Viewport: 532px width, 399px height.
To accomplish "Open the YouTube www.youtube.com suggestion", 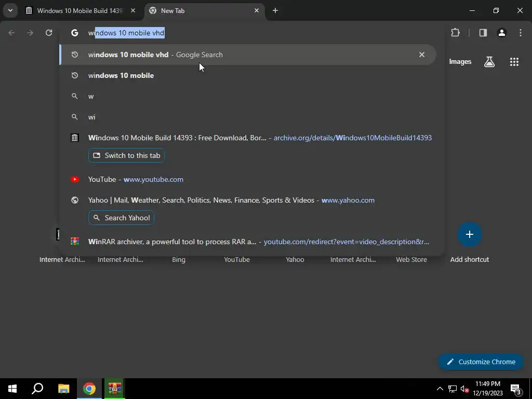I will point(248,179).
